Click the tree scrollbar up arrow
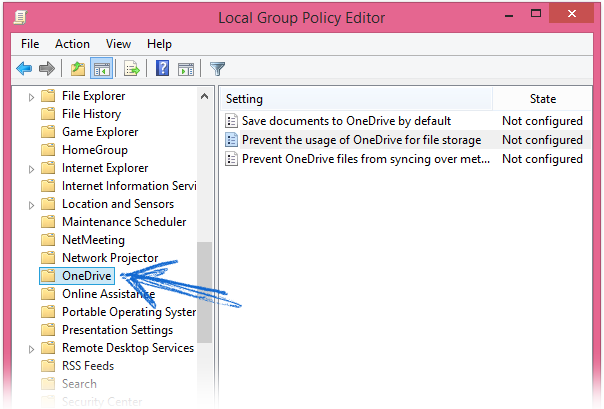Viewport: 604px width, 409px height. (x=205, y=96)
